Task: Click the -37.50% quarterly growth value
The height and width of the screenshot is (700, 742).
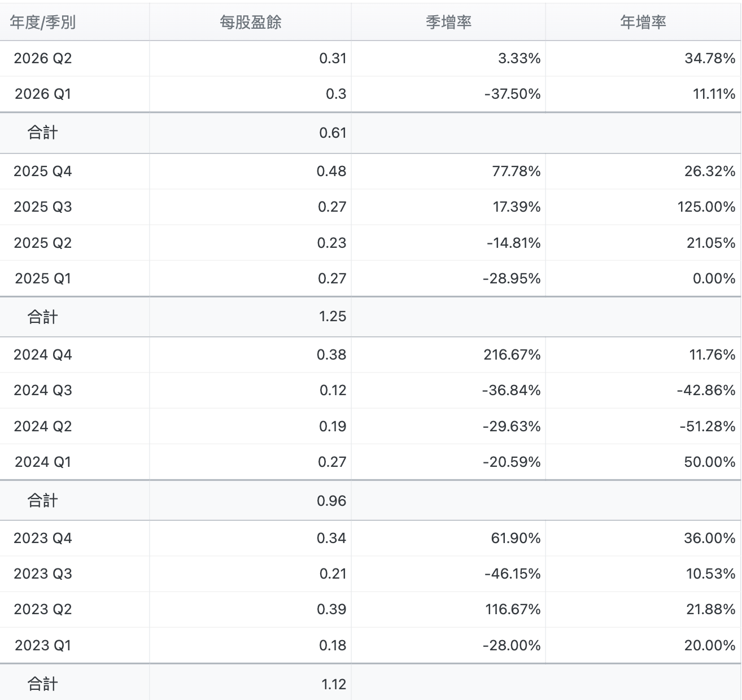Action: 513,94
